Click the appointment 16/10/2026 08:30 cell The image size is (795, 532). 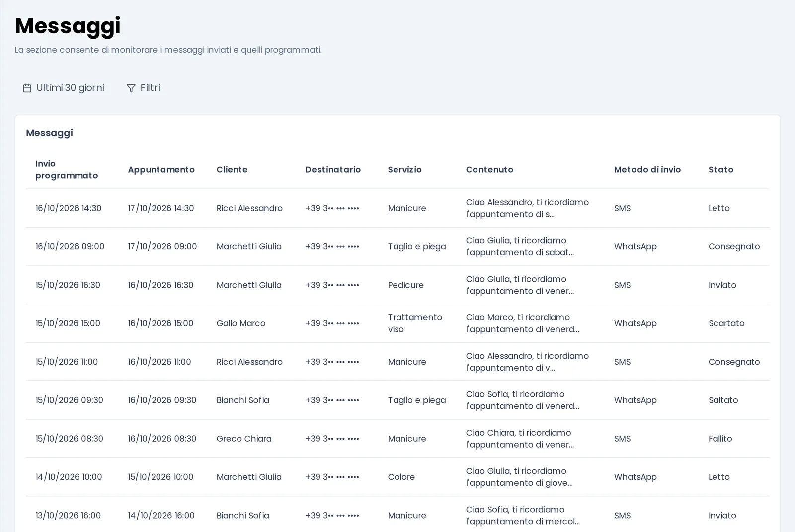(x=162, y=439)
